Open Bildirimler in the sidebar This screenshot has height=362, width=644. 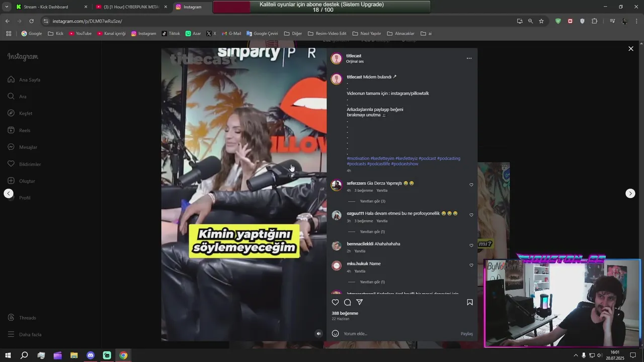point(24,164)
